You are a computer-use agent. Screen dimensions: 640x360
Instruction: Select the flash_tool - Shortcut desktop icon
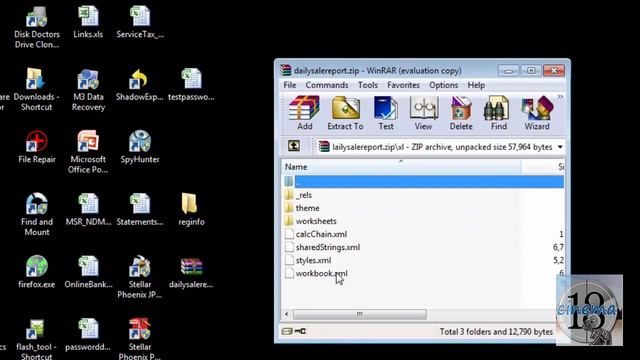[36, 338]
